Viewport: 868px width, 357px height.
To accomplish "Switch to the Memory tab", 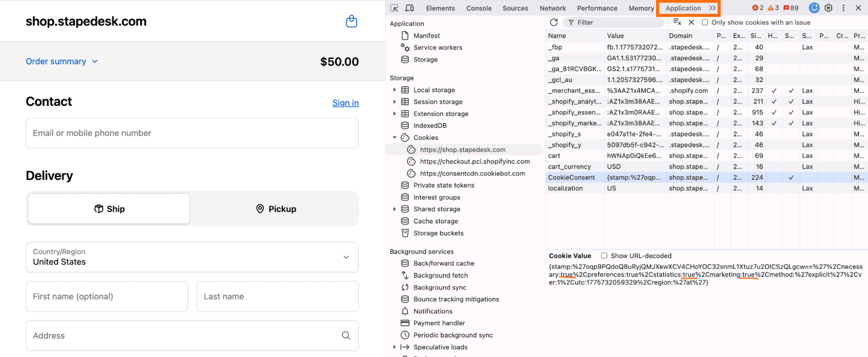I will (641, 8).
